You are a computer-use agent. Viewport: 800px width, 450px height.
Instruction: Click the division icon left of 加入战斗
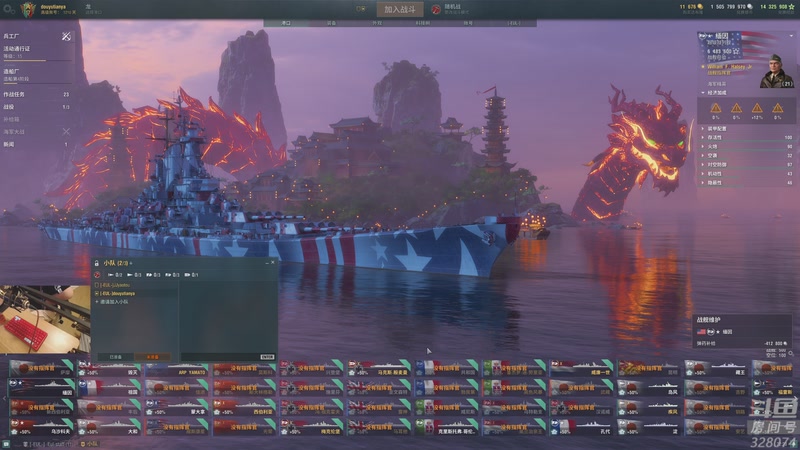[361, 9]
